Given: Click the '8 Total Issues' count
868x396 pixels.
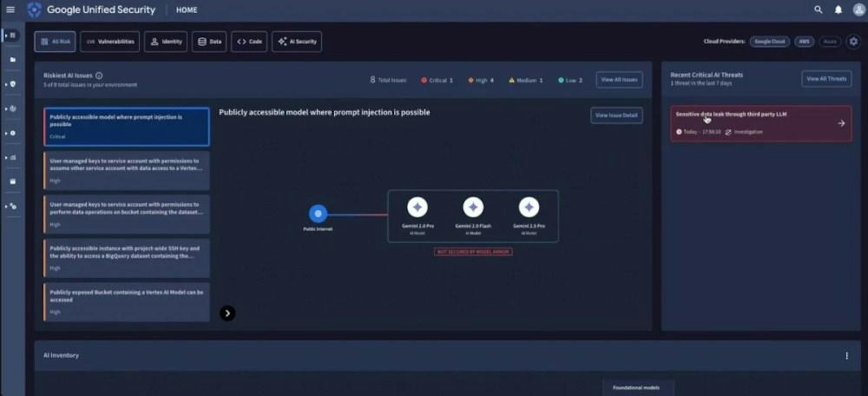Looking at the screenshot, I should click(x=388, y=80).
